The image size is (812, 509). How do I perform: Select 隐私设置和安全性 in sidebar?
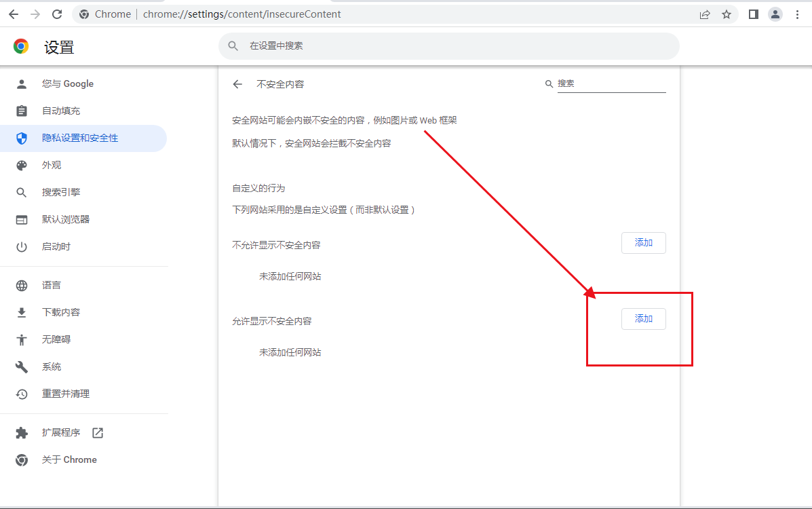pyautogui.click(x=83, y=138)
